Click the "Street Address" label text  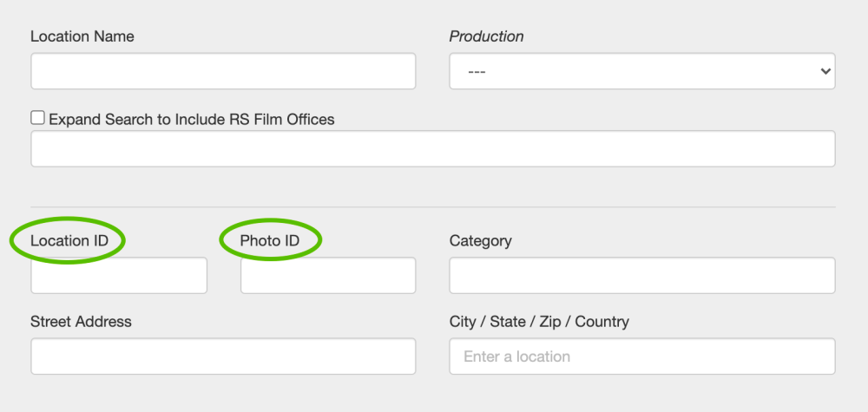pos(81,321)
